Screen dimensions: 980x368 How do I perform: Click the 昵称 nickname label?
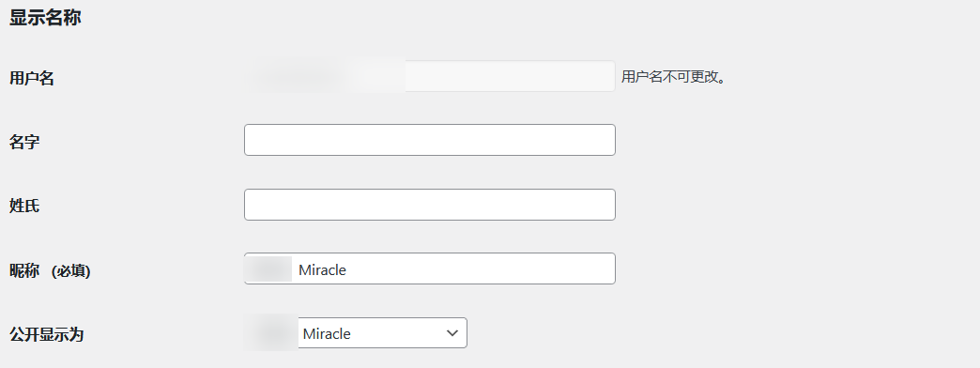[24, 271]
